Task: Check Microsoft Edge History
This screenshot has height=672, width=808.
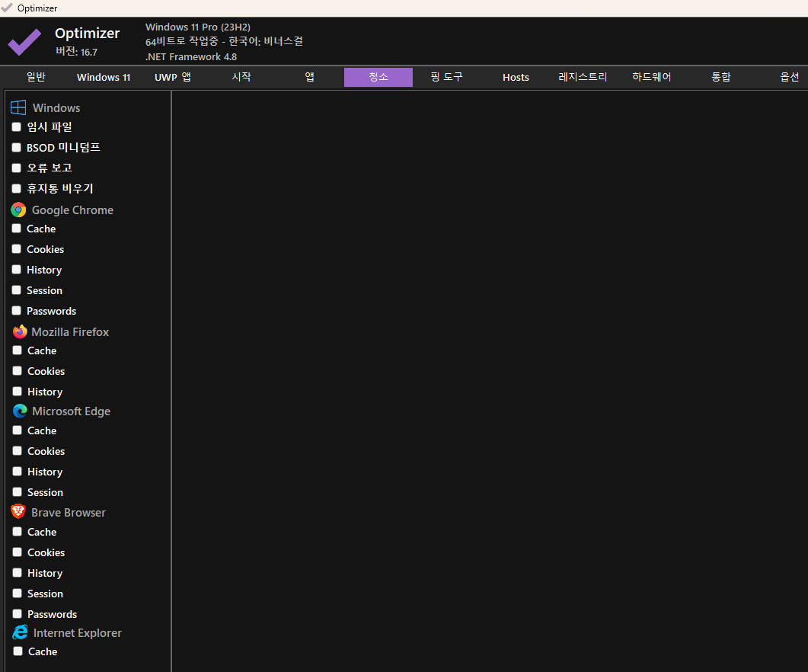Action: point(17,472)
